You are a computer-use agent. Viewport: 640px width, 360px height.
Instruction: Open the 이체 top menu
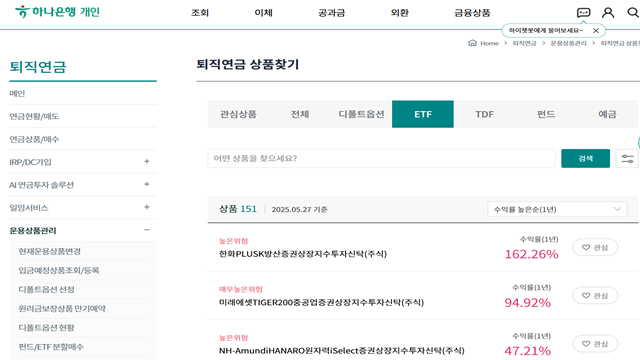pyautogui.click(x=263, y=13)
